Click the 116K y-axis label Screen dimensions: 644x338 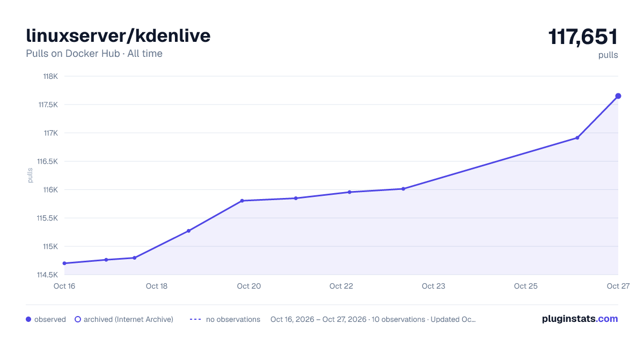(x=50, y=190)
